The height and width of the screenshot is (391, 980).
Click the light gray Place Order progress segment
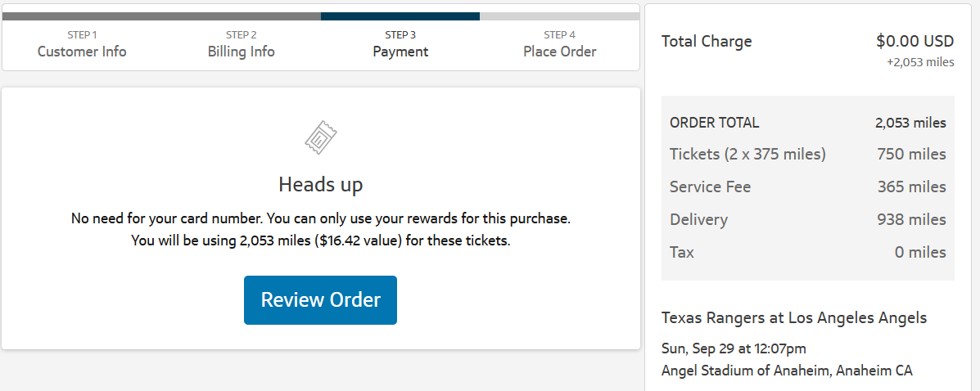click(558, 16)
